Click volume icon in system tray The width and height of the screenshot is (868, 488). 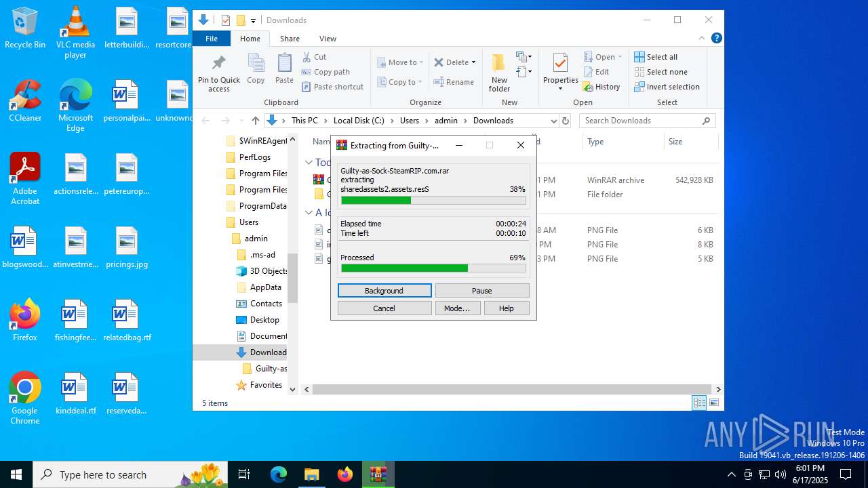(x=781, y=474)
